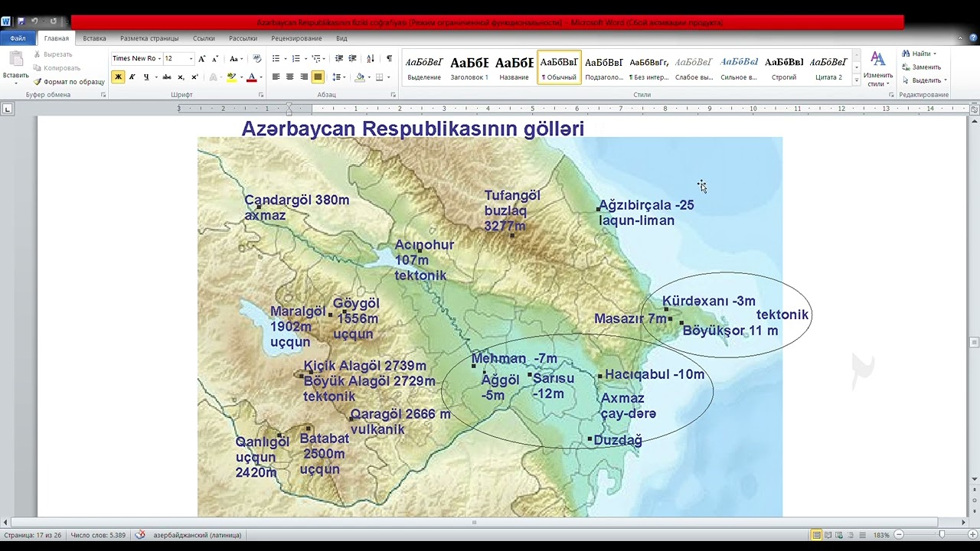
Task: Toggle subscript formatting
Action: [x=181, y=77]
